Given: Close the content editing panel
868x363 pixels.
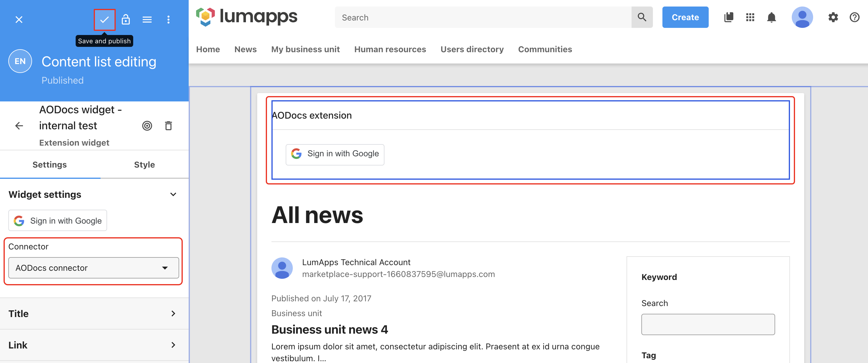Looking at the screenshot, I should click(19, 20).
